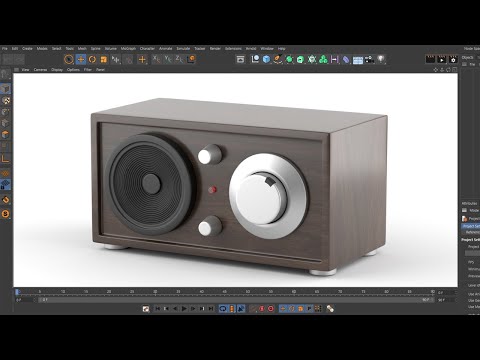The width and height of the screenshot is (480, 360).
Task: Click the Subdivision Surface generator icon
Action: click(289, 60)
